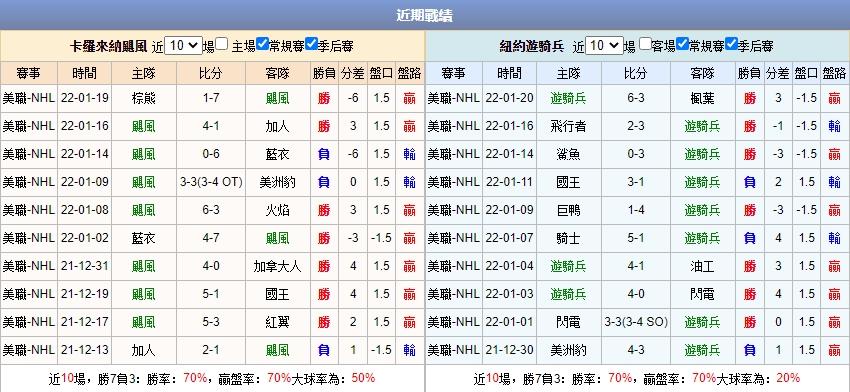Click the 颶風 home team on 22-01-16

[x=144, y=126]
